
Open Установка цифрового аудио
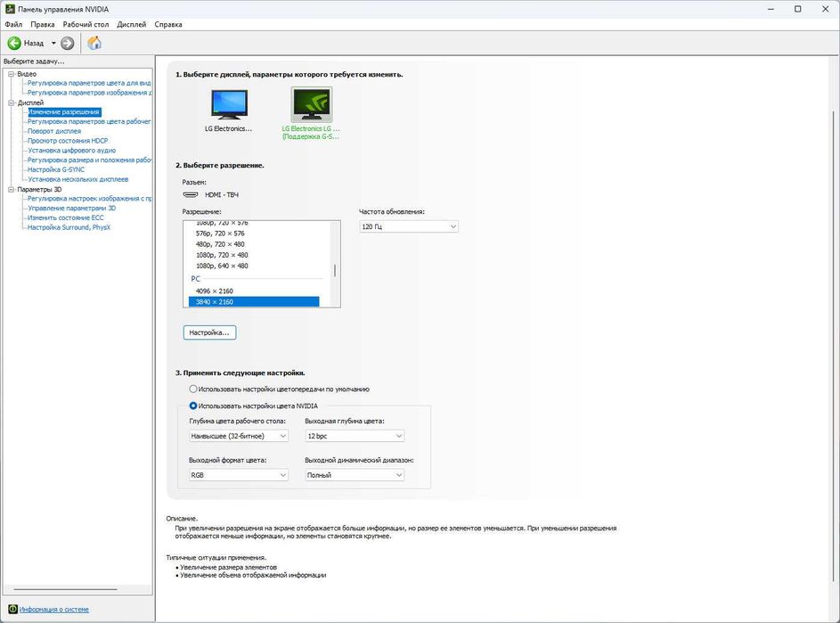click(71, 151)
